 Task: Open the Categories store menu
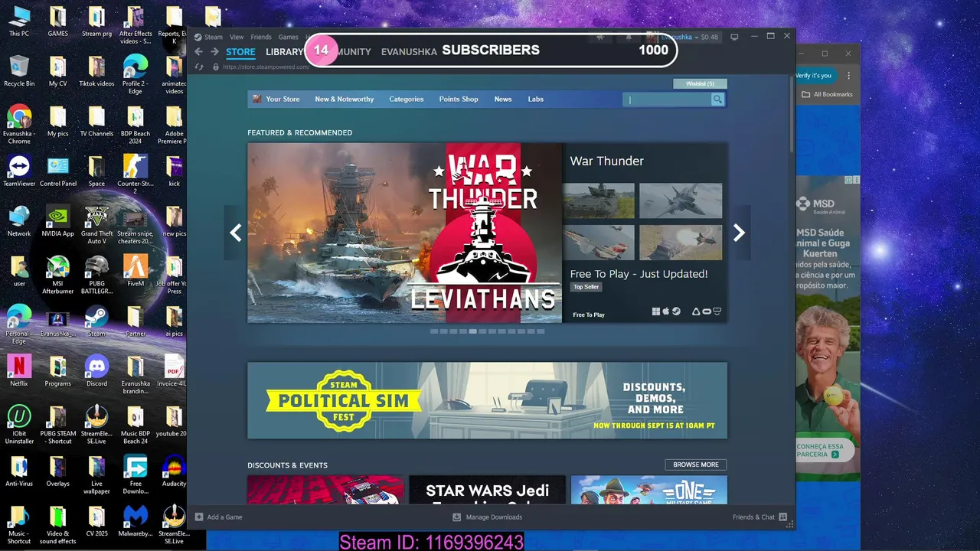pyautogui.click(x=406, y=99)
